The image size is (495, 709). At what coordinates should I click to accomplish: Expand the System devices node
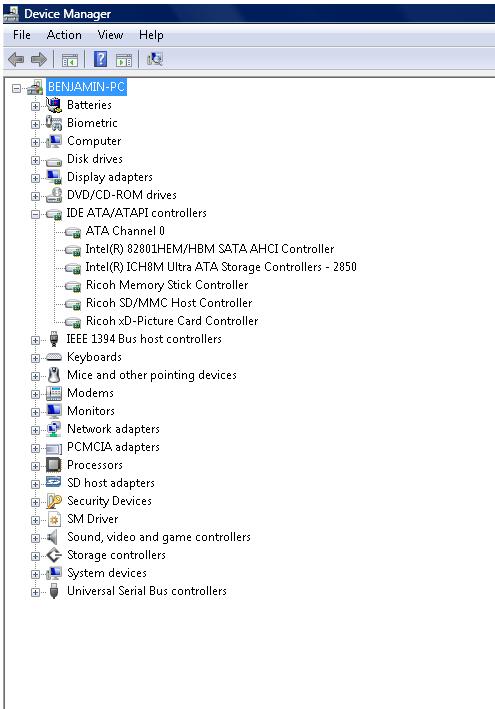(x=35, y=574)
